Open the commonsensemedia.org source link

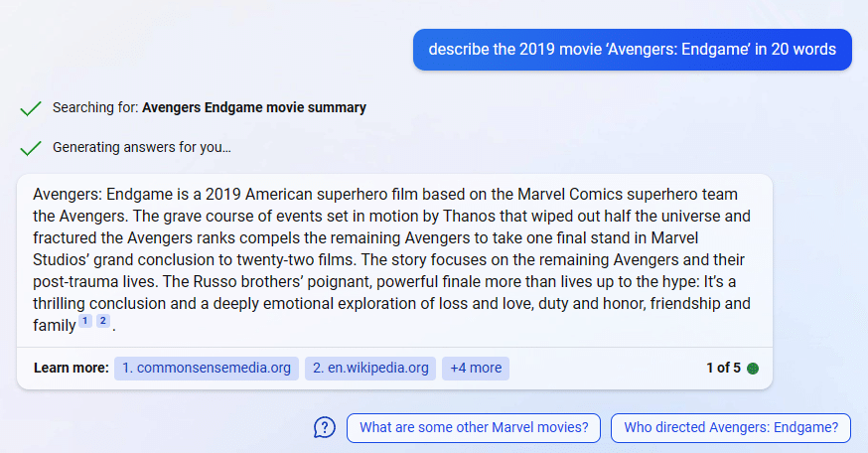coord(207,369)
